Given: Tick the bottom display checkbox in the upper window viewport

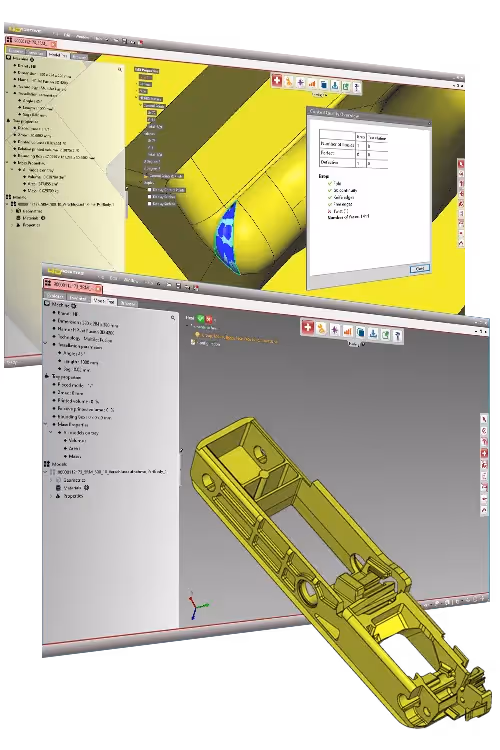Looking at the screenshot, I should pos(150,204).
